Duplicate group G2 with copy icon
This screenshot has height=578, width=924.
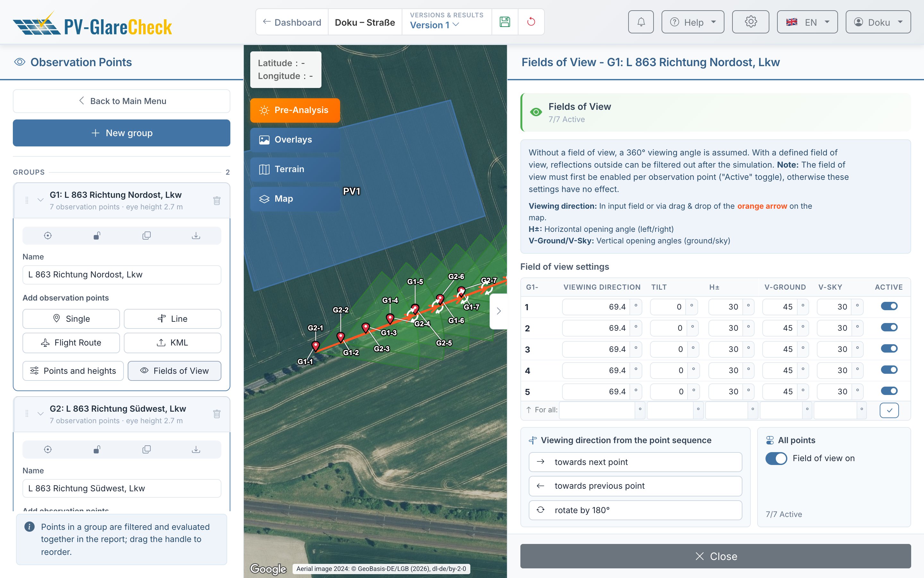(x=146, y=450)
